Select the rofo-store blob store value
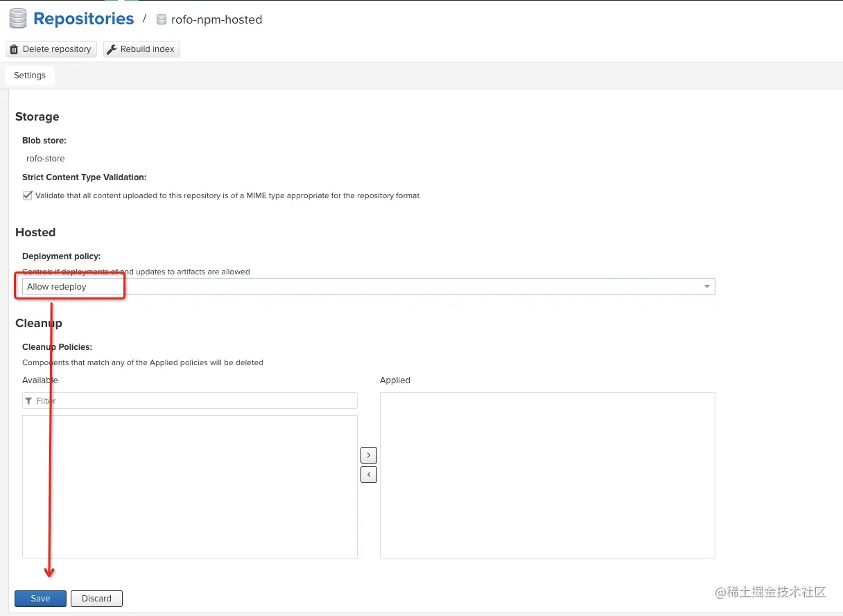Screen dimensions: 843x616 pos(46,159)
